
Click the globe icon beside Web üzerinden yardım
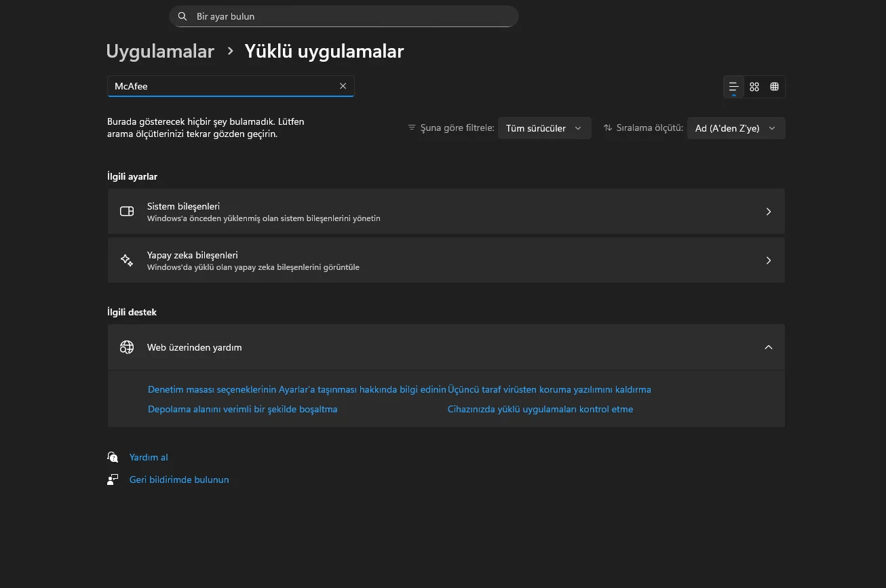(x=127, y=347)
